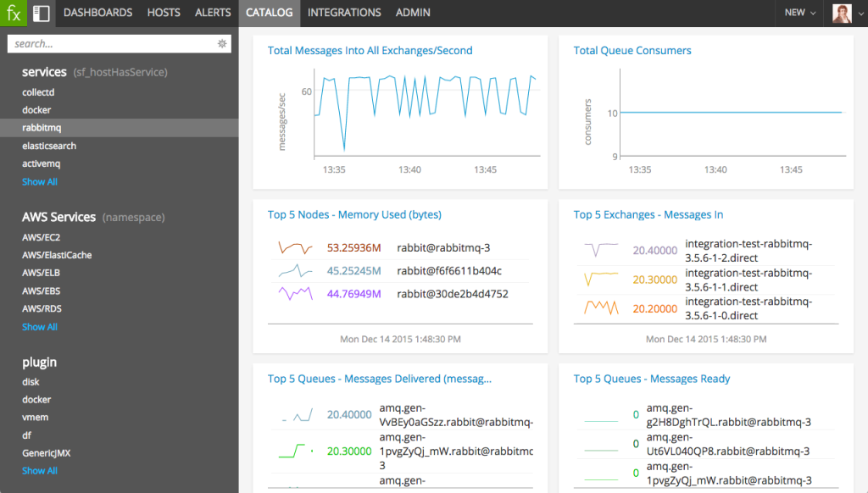The width and height of the screenshot is (868, 493).
Task: Click the messages per second line graph
Action: (x=427, y=113)
